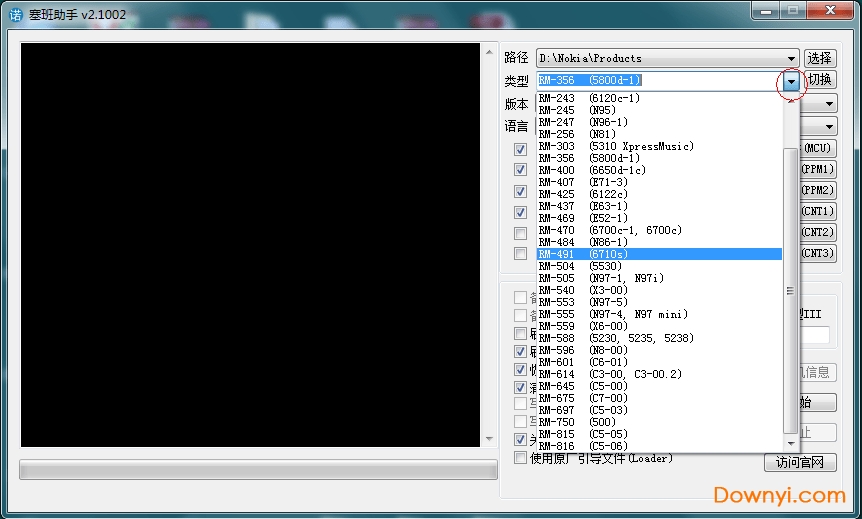
Task: Click the 选择 browse button
Action: coord(820,59)
